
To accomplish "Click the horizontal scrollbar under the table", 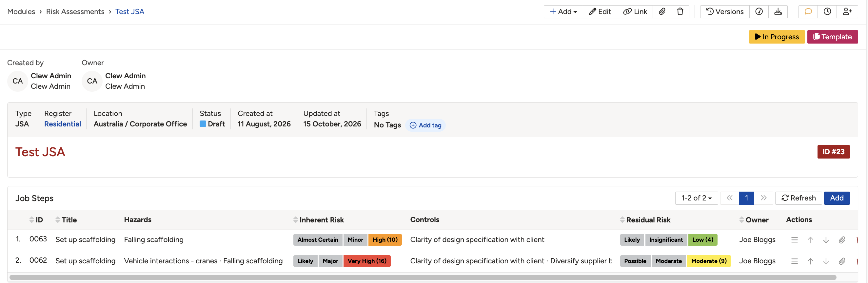I will tap(423, 278).
